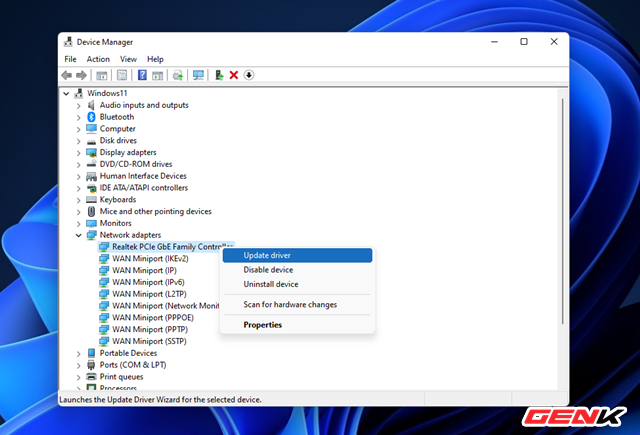
Task: Expand Human Interface Devices
Action: 79,177
